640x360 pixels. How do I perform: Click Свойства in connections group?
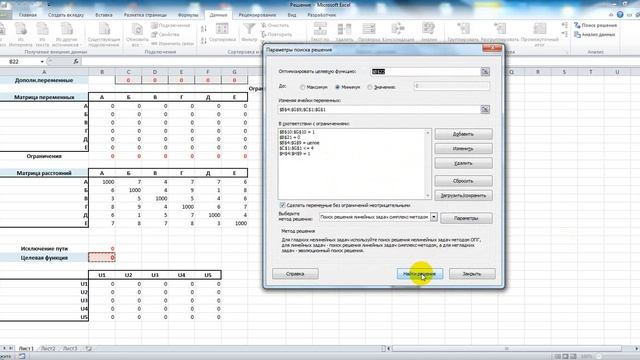pos(166,34)
